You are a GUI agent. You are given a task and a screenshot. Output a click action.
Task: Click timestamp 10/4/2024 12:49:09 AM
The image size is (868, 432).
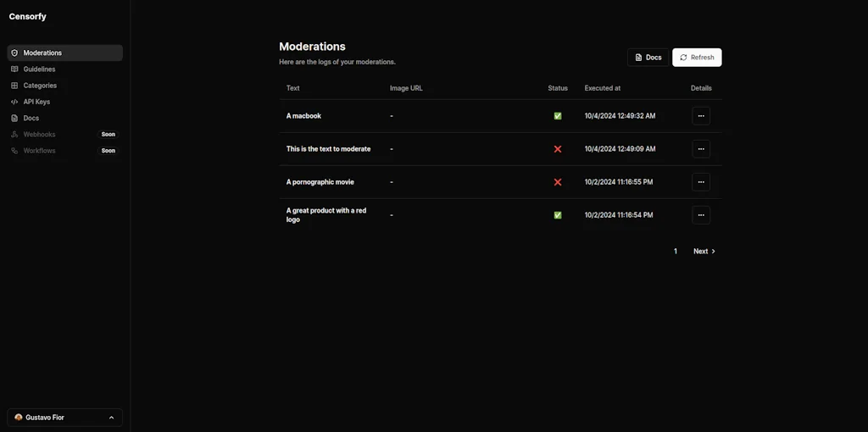pos(620,149)
